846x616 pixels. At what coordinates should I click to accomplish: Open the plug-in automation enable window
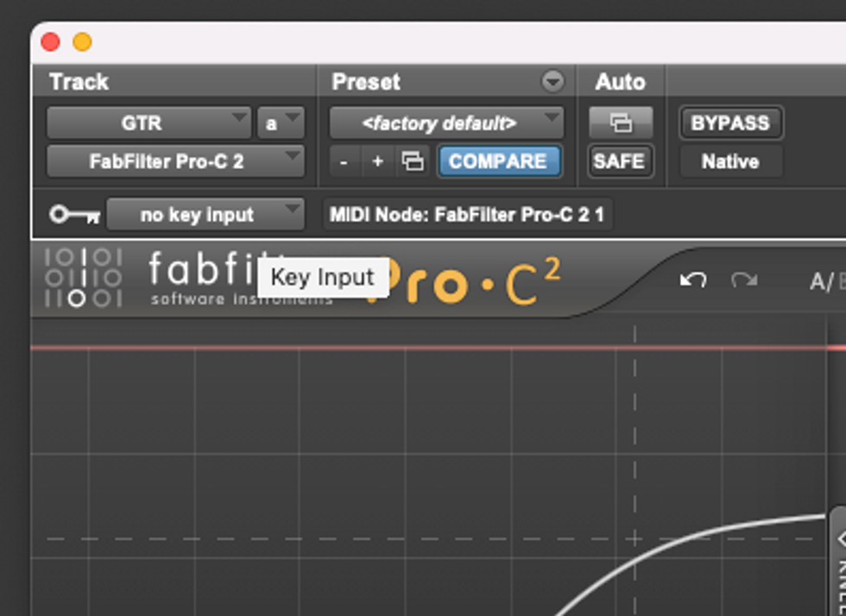coord(621,123)
